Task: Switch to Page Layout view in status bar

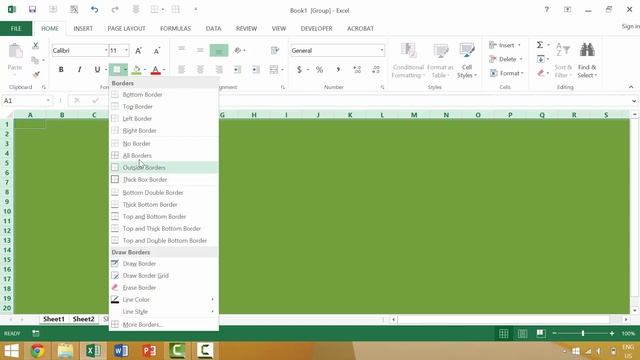Action: point(522,333)
